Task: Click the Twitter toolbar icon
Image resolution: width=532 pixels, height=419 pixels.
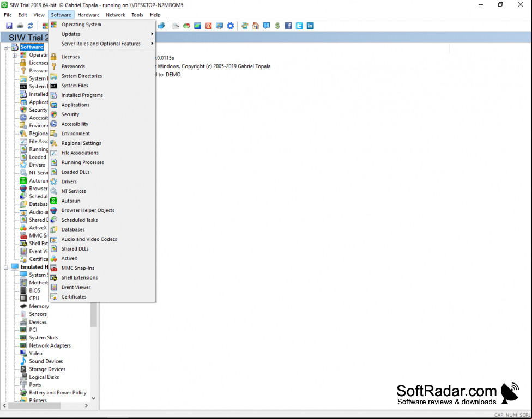Action: (299, 26)
